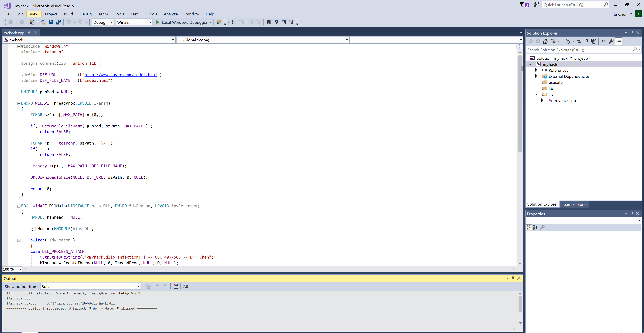Select the myhack.cpp editor tab
The width and height of the screenshot is (644, 333).
point(14,33)
